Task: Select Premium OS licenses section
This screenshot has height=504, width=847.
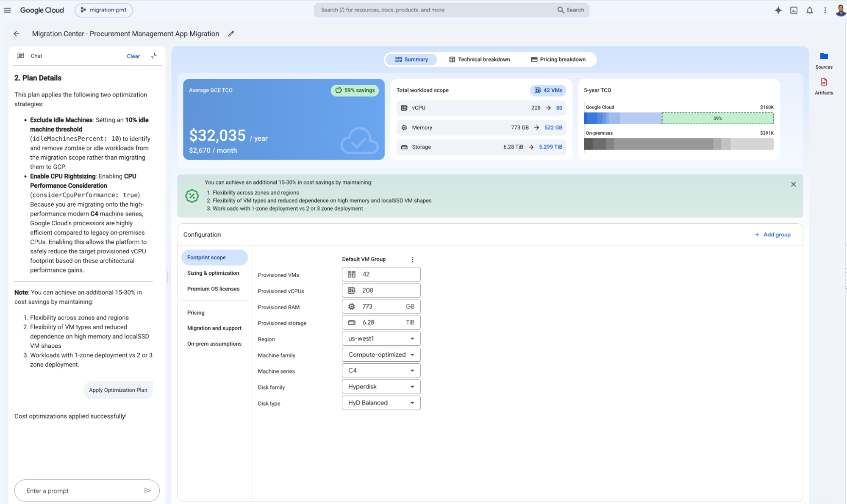Action: pos(214,289)
